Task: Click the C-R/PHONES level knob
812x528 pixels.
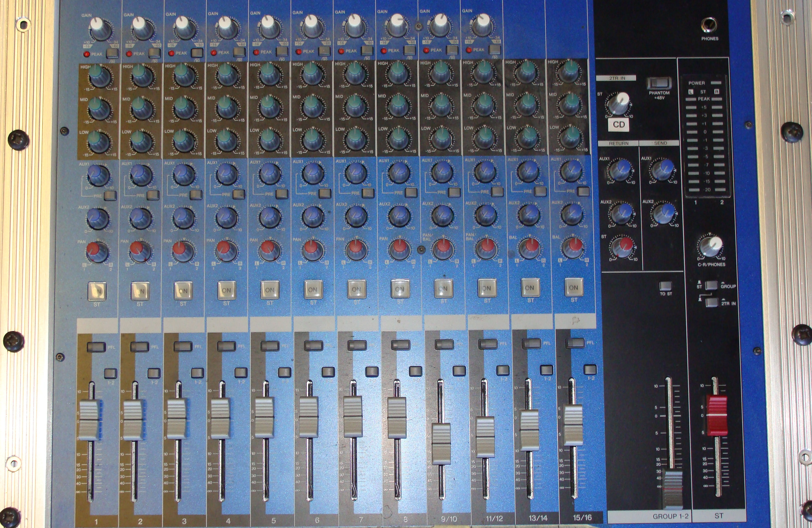Action: click(x=710, y=246)
